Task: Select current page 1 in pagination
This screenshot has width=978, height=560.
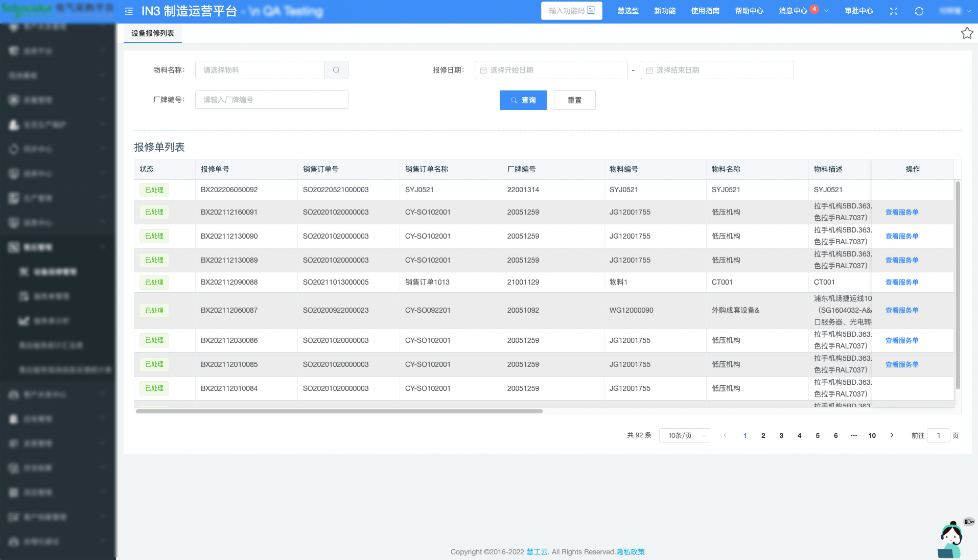Action: pyautogui.click(x=745, y=435)
